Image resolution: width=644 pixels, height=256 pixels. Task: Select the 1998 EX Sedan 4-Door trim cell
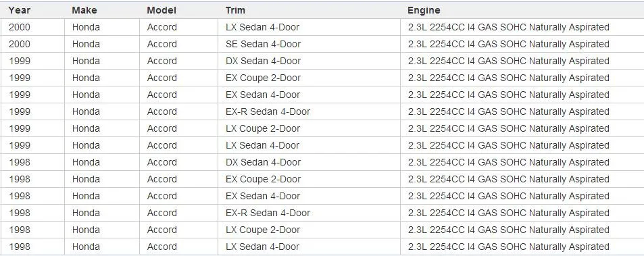[x=309, y=196]
